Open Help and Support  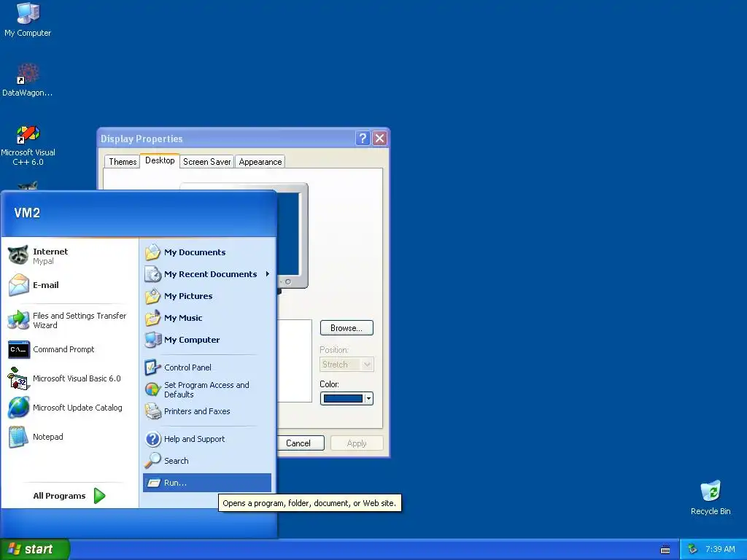pos(207,438)
